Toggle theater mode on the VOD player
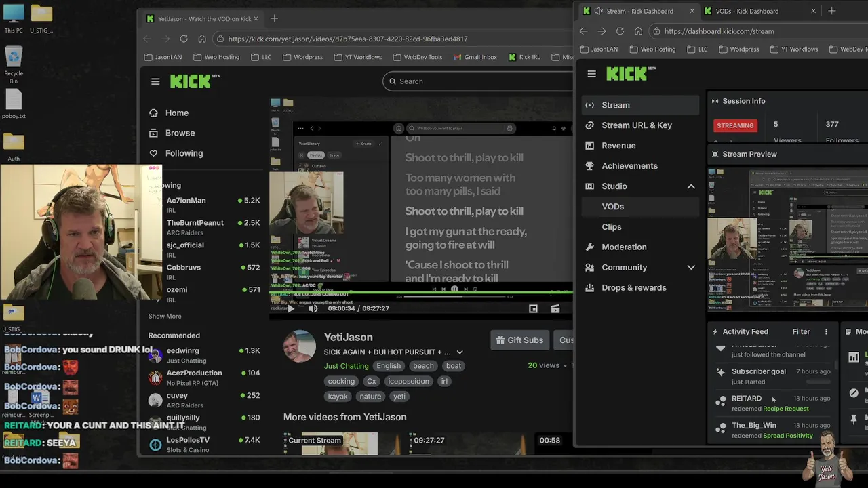This screenshot has width=868, height=488. (555, 308)
